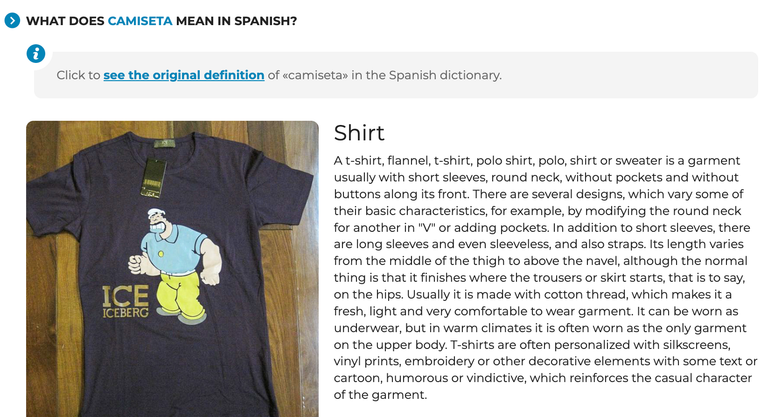Click the 'Click to' text in the banner
Screen dimensions: 768x417
(78, 75)
